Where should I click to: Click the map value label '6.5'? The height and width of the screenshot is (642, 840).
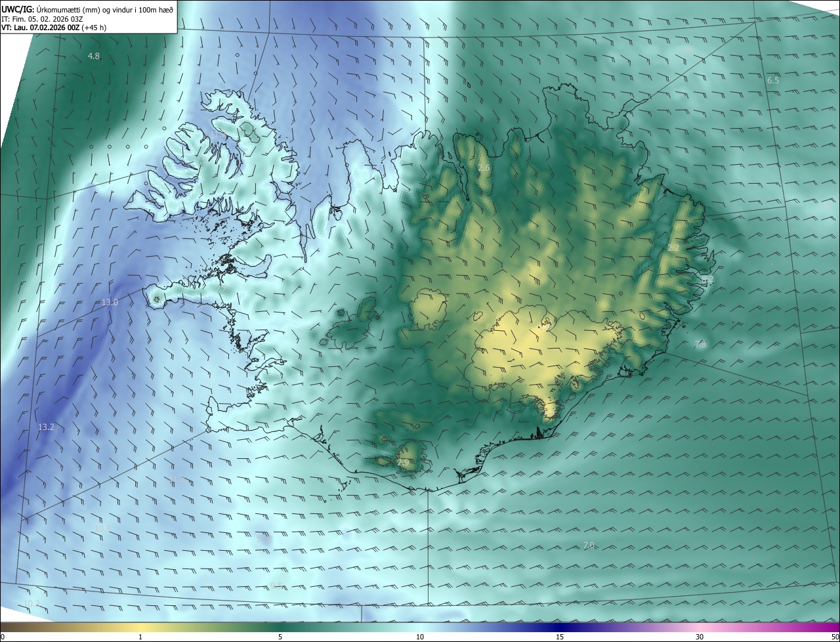pos(773,80)
